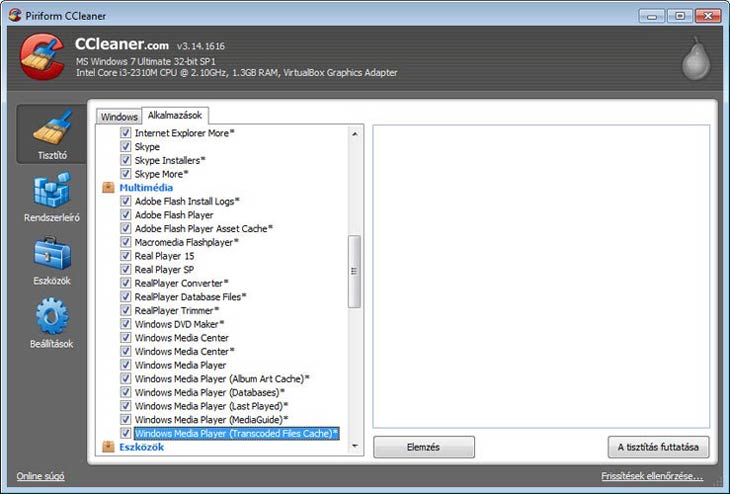Image resolution: width=730 pixels, height=494 pixels.
Task: Toggle Skype More checkbox
Action: pyautogui.click(x=125, y=174)
